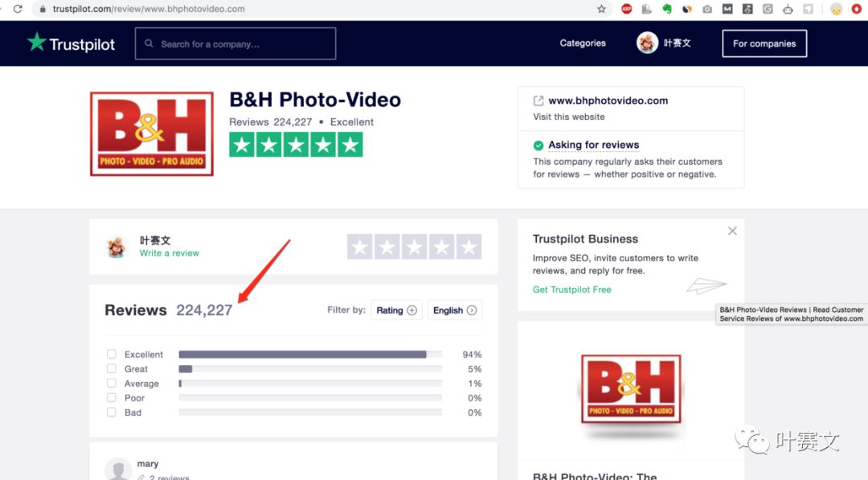The height and width of the screenshot is (480, 868).
Task: Open the black M extension icon
Action: tap(727, 9)
